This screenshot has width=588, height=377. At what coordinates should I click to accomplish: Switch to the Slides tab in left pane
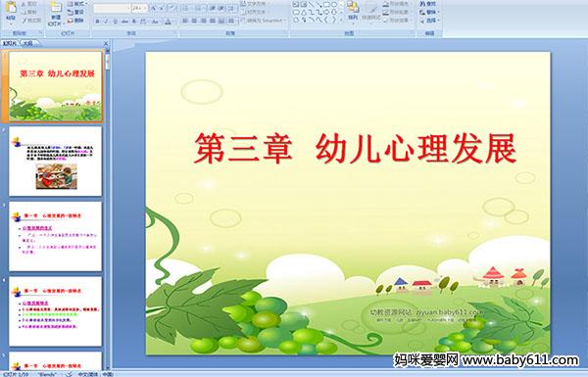[10, 43]
